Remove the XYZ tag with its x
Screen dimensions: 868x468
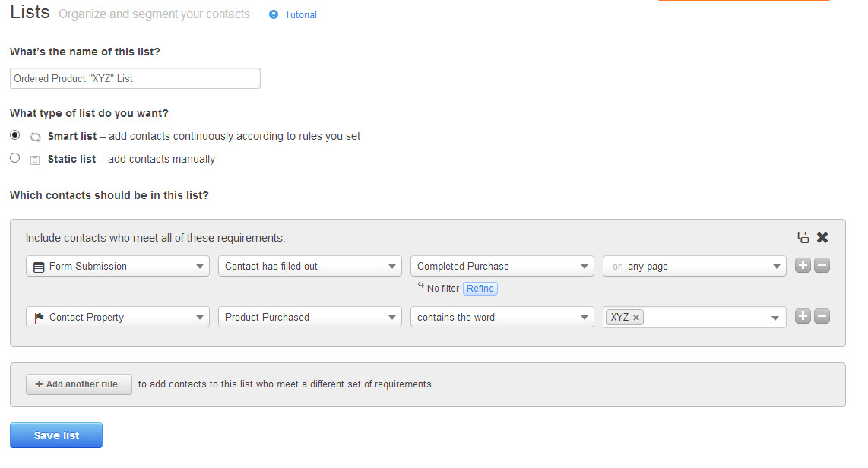[x=636, y=318]
